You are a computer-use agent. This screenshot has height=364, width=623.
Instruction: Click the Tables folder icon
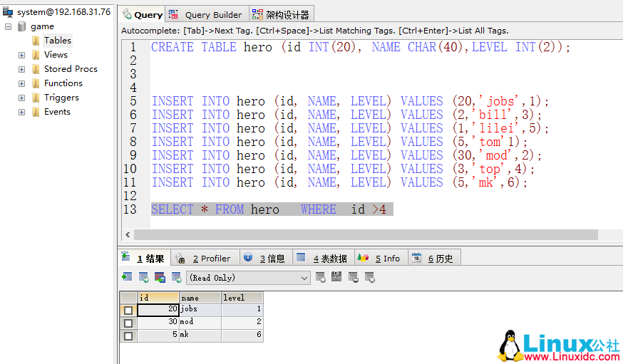(36, 41)
